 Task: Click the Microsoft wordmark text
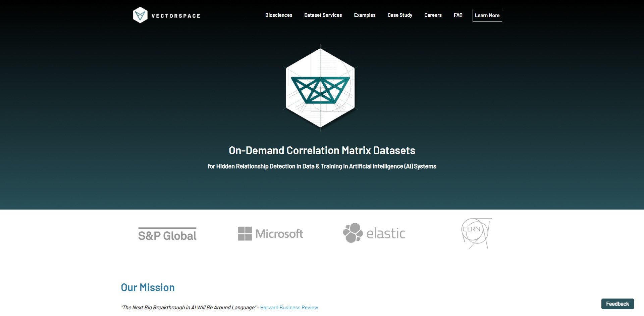[x=279, y=234]
